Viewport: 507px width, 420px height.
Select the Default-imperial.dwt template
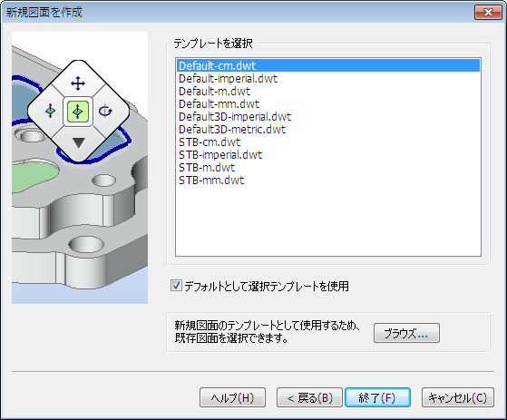coord(328,79)
